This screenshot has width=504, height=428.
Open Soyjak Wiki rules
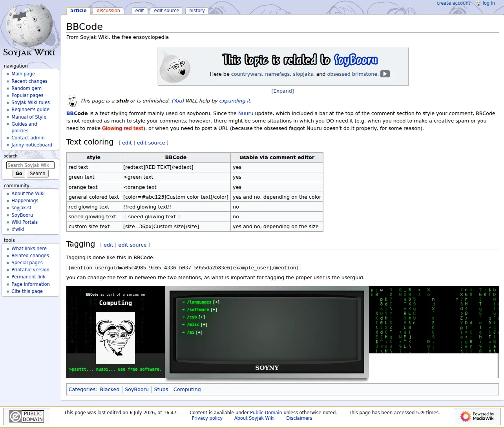(x=31, y=102)
